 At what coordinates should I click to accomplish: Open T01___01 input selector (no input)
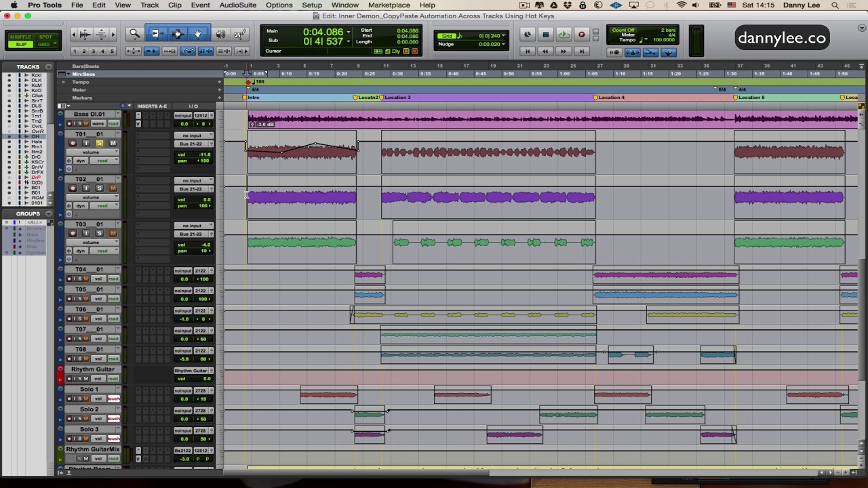click(193, 136)
